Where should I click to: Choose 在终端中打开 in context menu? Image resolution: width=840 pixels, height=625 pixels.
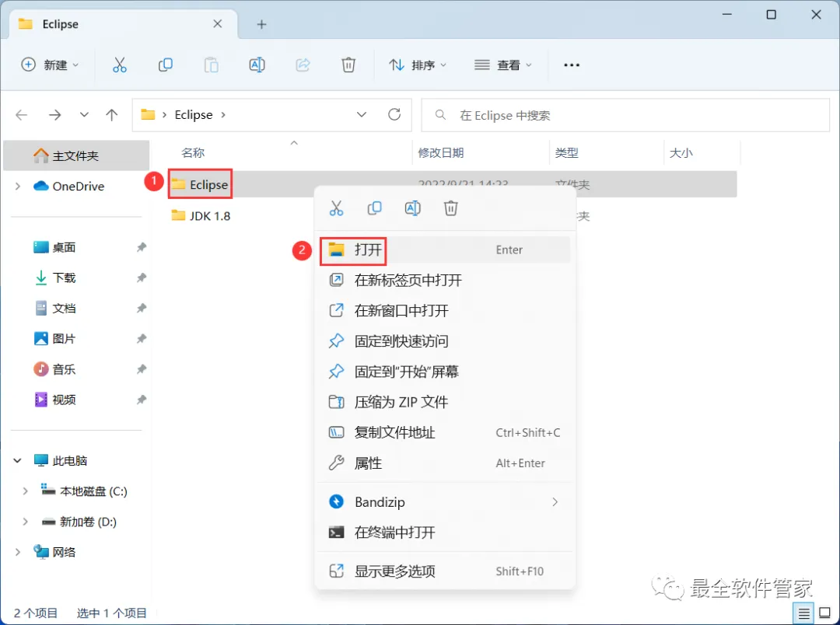tap(445, 532)
